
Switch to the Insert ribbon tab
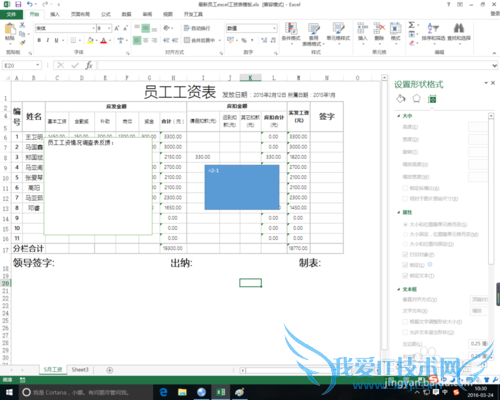[55, 14]
